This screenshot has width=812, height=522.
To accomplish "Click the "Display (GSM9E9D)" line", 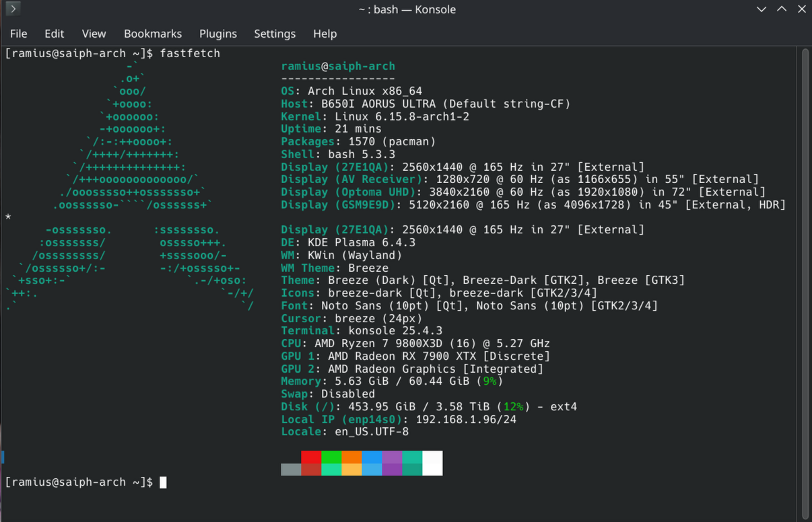I will click(x=533, y=204).
